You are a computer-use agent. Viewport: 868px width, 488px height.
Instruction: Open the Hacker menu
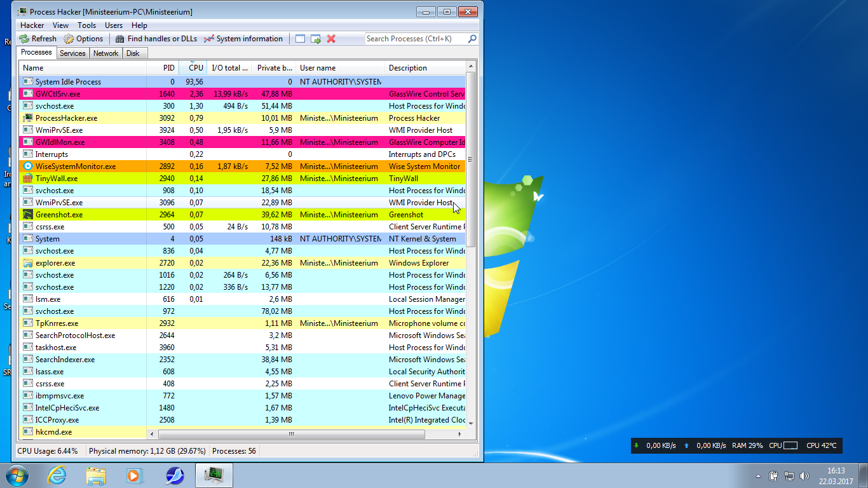(x=32, y=25)
